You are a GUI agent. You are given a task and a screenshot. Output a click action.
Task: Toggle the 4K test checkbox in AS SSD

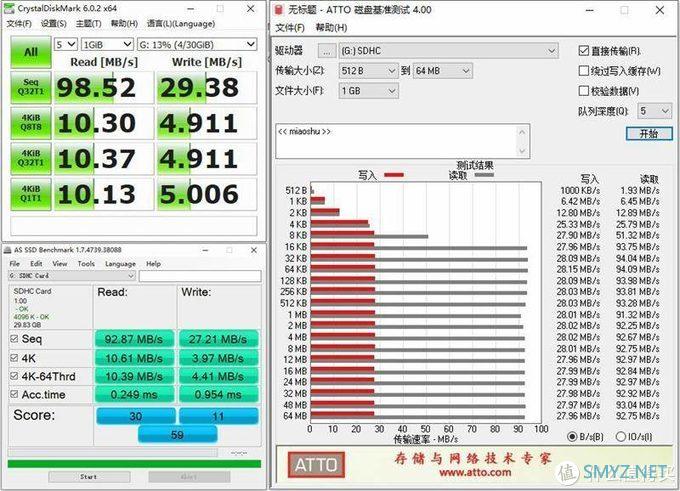click(x=14, y=358)
